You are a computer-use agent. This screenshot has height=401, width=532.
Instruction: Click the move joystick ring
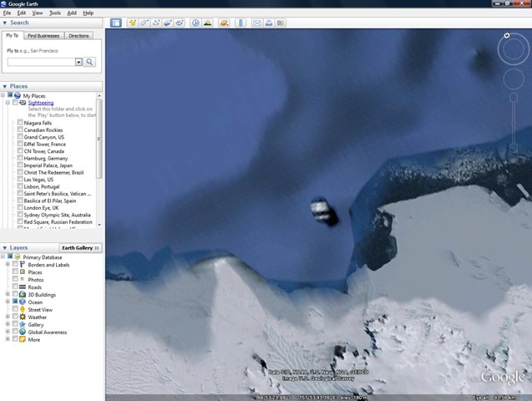pyautogui.click(x=514, y=79)
